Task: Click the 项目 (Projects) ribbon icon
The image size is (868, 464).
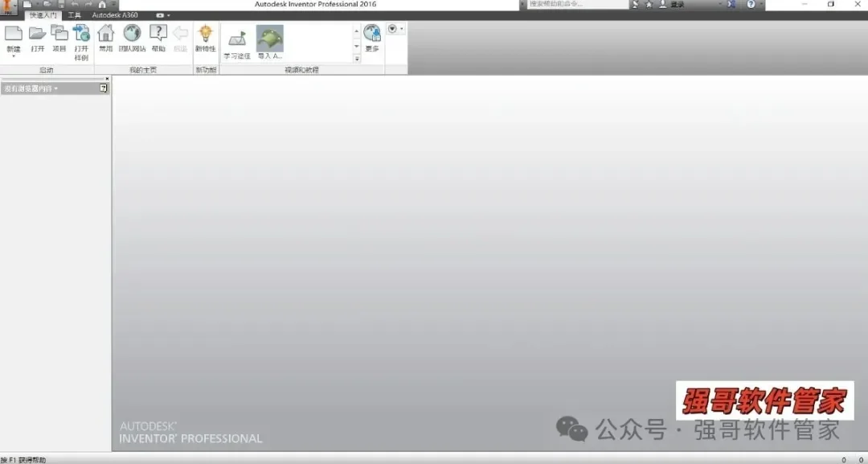Action: tap(59, 33)
